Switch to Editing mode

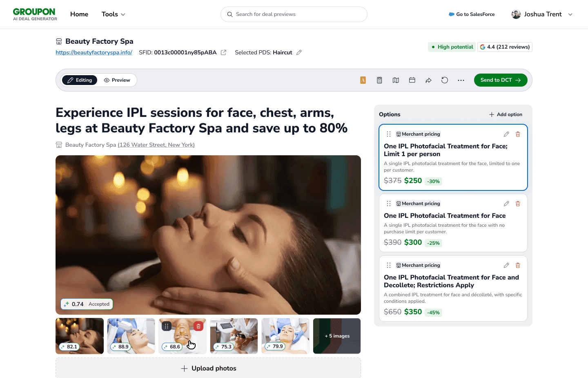pyautogui.click(x=80, y=80)
